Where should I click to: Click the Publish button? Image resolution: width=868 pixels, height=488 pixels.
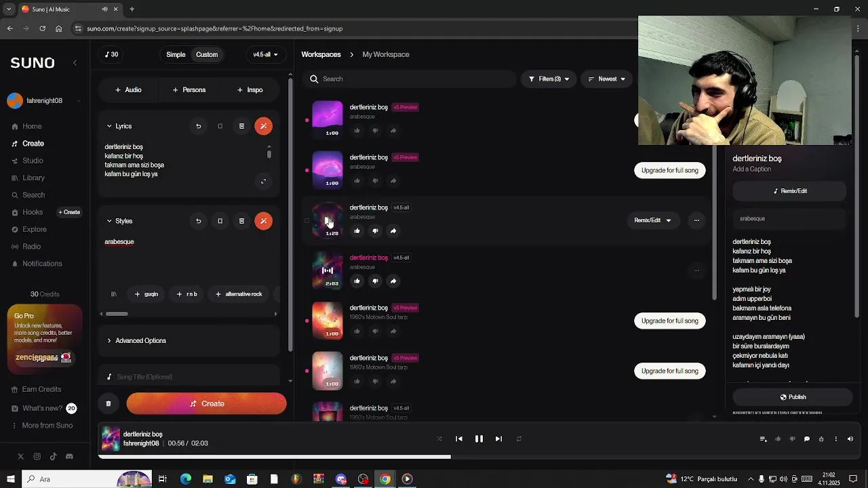tap(793, 397)
